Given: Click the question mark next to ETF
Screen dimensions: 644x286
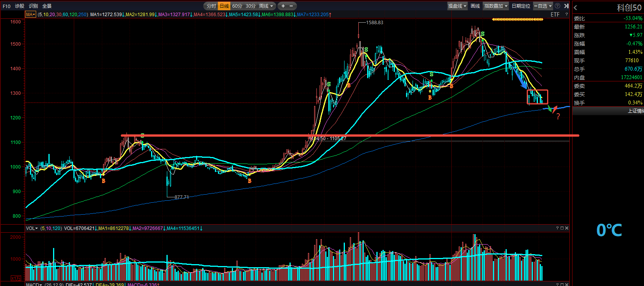Looking at the screenshot, I should pos(566,15).
